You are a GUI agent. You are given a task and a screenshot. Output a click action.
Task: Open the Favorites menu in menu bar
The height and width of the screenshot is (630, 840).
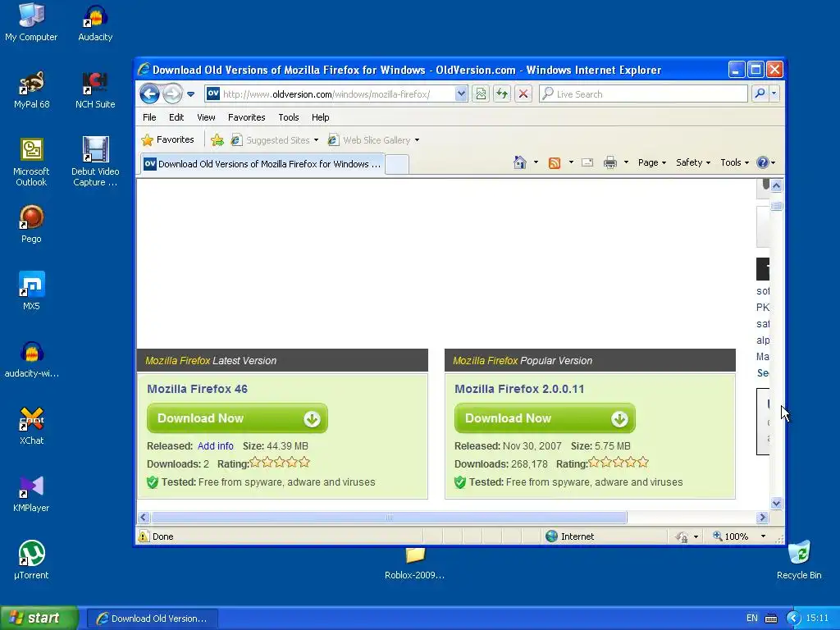click(x=246, y=117)
